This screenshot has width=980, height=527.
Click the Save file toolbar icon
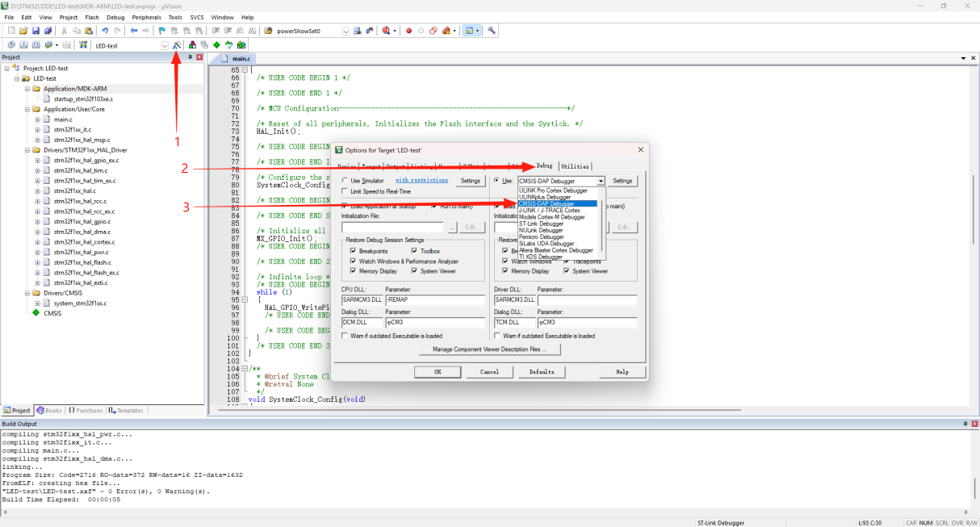[36, 31]
